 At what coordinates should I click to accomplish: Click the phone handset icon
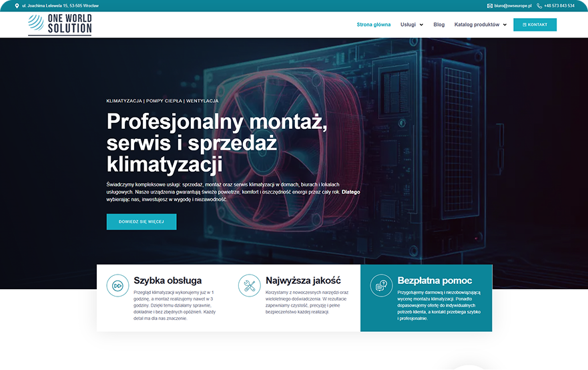coord(539,5)
